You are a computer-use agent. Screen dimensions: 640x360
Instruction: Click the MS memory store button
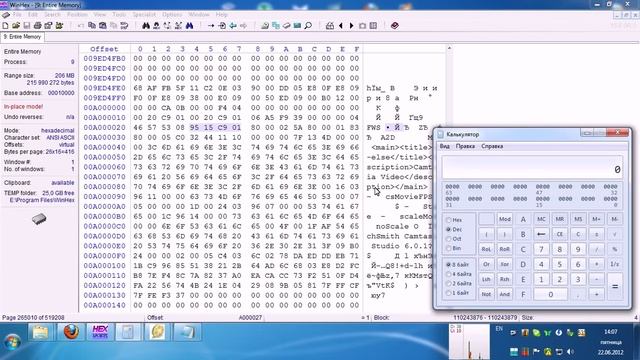tap(578, 219)
